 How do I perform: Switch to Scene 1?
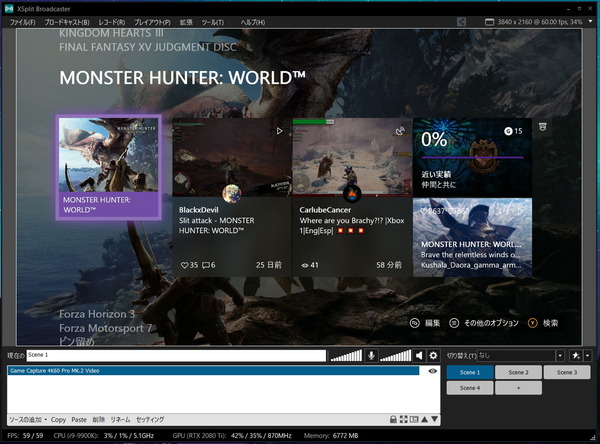[470, 372]
